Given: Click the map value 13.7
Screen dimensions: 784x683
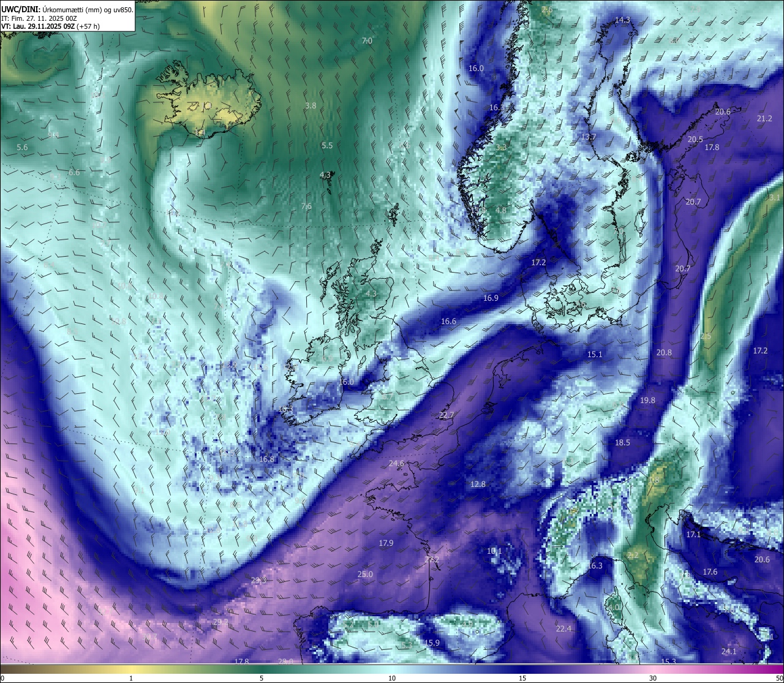Looking at the screenshot, I should coord(589,137).
